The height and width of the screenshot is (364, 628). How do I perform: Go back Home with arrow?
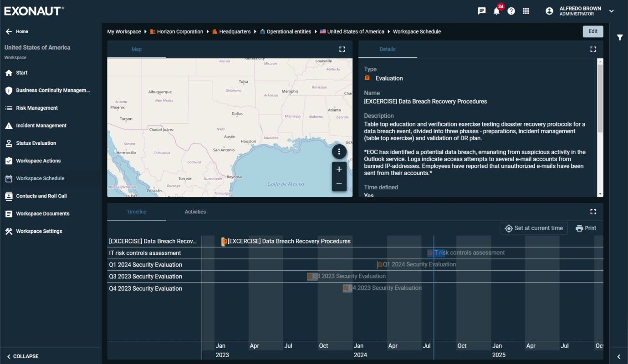(x=17, y=31)
